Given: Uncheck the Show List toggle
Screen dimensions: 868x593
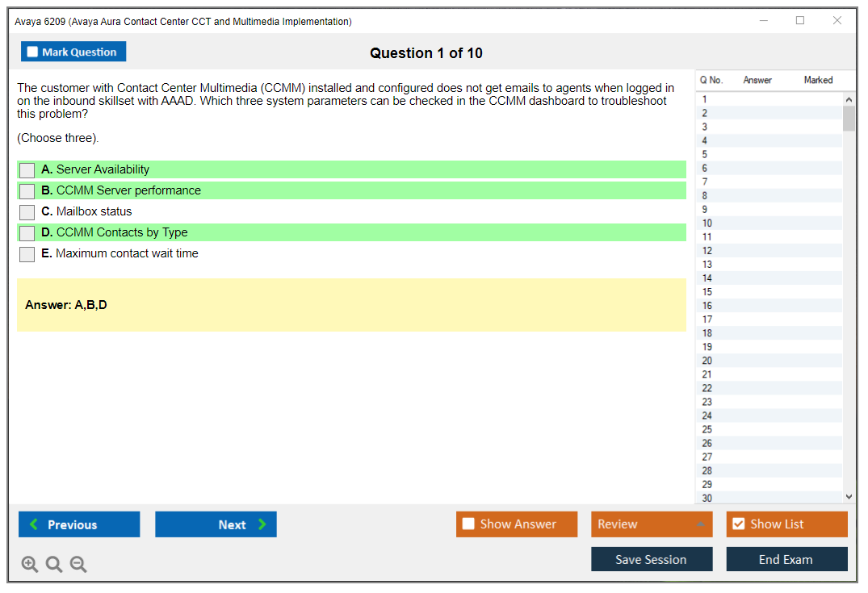Looking at the screenshot, I should click(x=738, y=524).
